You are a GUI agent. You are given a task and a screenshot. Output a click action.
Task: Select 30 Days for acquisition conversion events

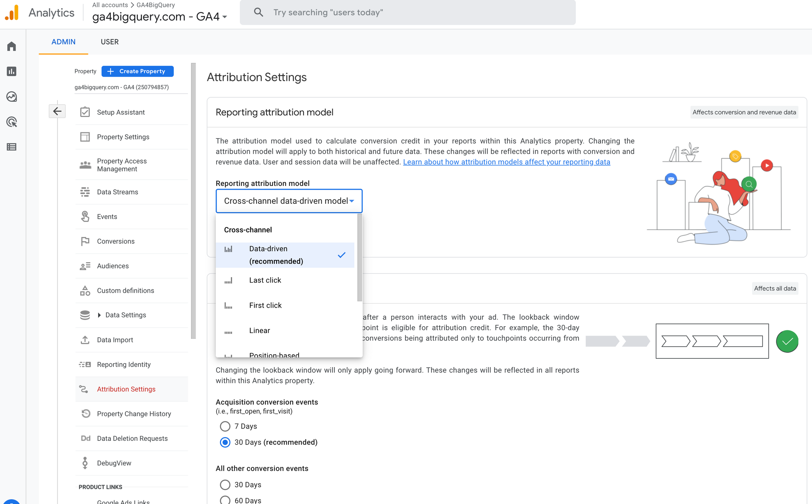[x=225, y=442]
